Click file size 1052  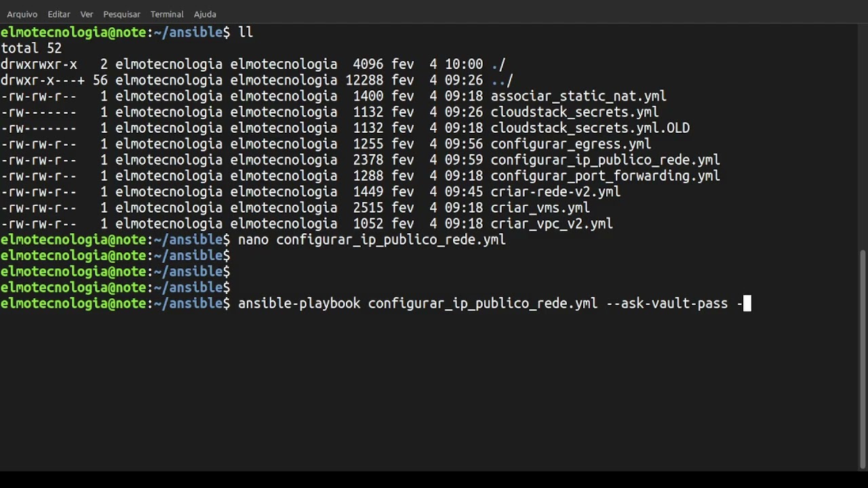pyautogui.click(x=368, y=224)
